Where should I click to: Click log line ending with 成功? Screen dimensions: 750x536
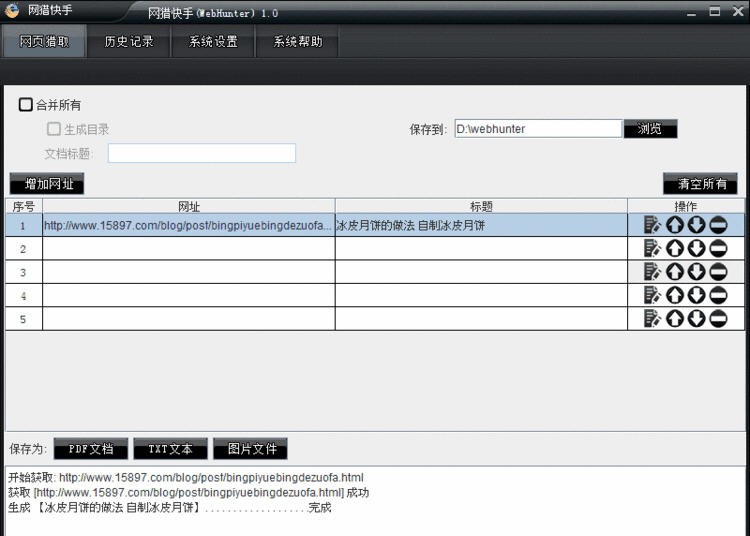tap(188, 492)
